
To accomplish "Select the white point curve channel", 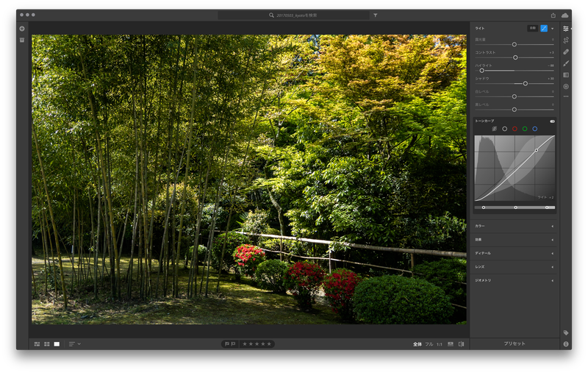I will (505, 129).
